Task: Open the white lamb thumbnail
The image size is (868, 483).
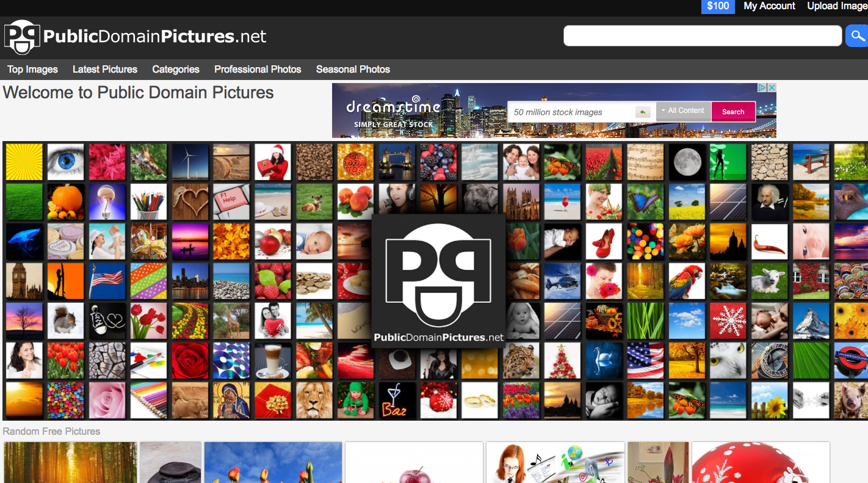Action: (x=770, y=281)
